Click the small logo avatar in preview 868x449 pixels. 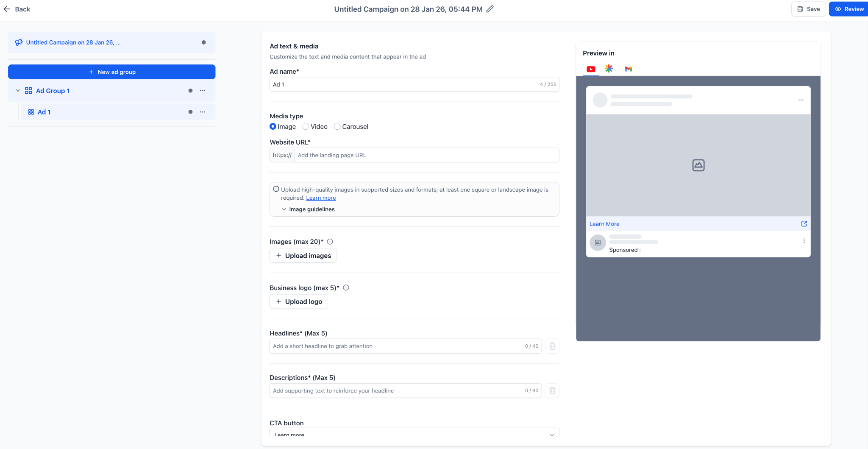(598, 243)
